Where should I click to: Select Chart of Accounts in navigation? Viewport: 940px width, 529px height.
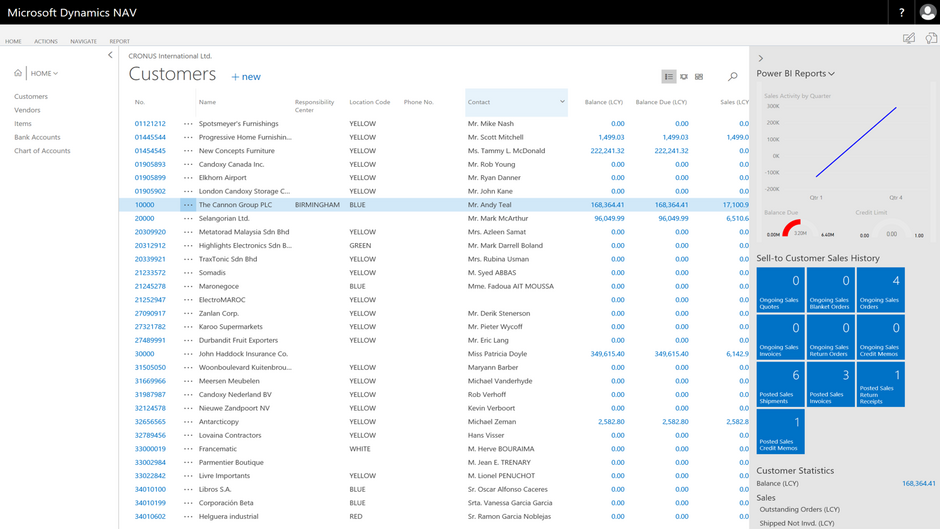click(x=42, y=151)
